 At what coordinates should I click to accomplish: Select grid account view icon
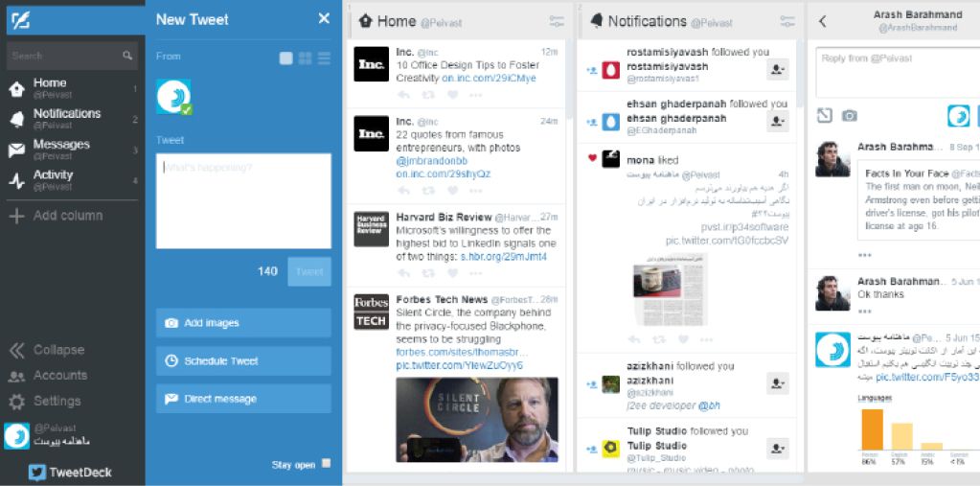coord(305,58)
